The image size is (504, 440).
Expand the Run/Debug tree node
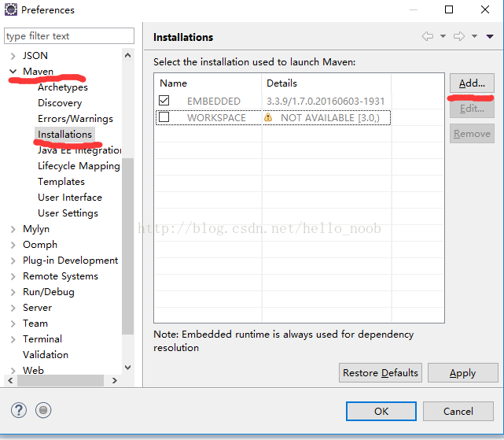13,292
